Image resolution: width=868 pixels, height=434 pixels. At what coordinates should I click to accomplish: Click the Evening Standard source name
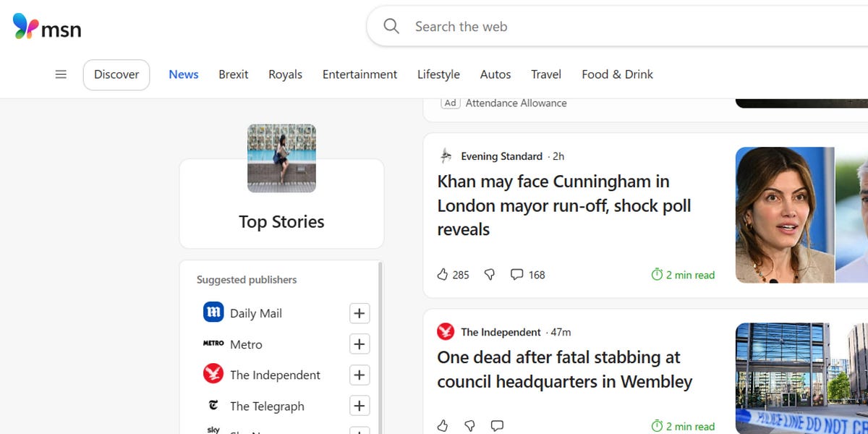click(502, 156)
